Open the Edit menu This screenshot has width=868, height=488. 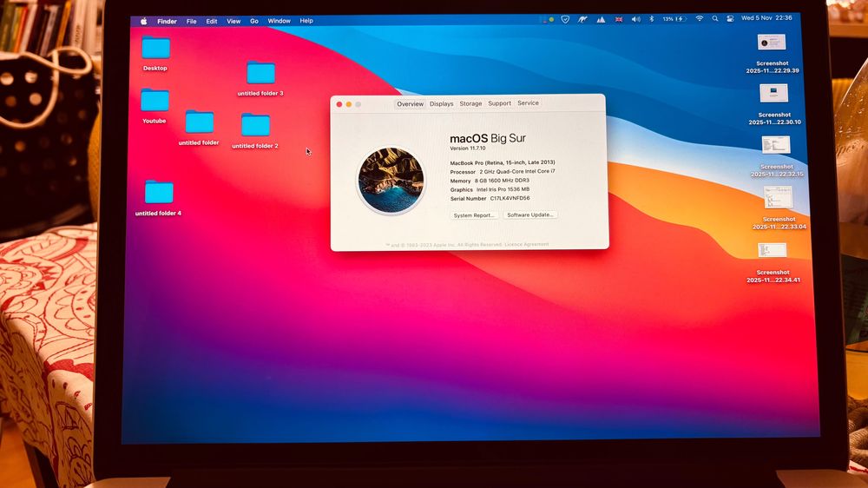click(212, 21)
